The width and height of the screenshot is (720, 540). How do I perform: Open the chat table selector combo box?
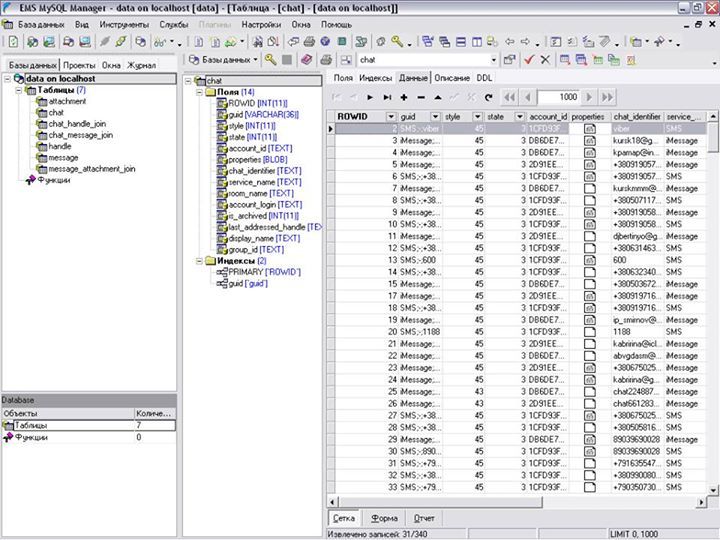pyautogui.click(x=493, y=60)
